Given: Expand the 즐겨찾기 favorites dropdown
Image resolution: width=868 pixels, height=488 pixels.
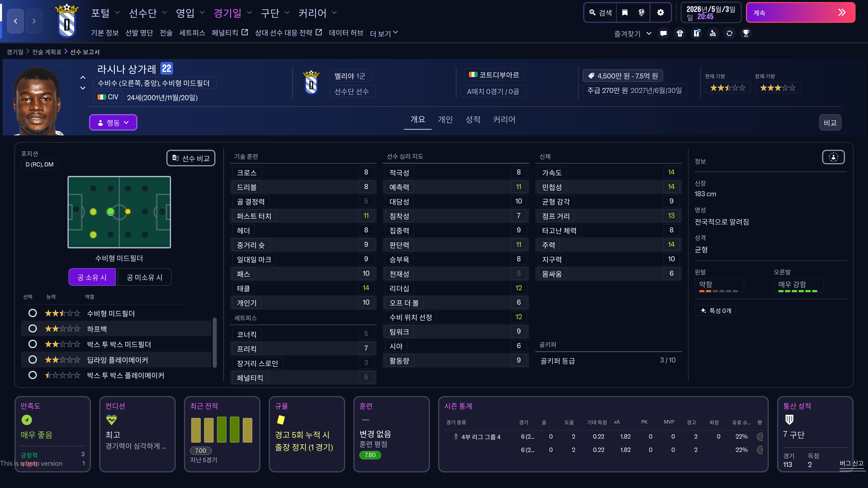Looking at the screenshot, I should pyautogui.click(x=632, y=34).
